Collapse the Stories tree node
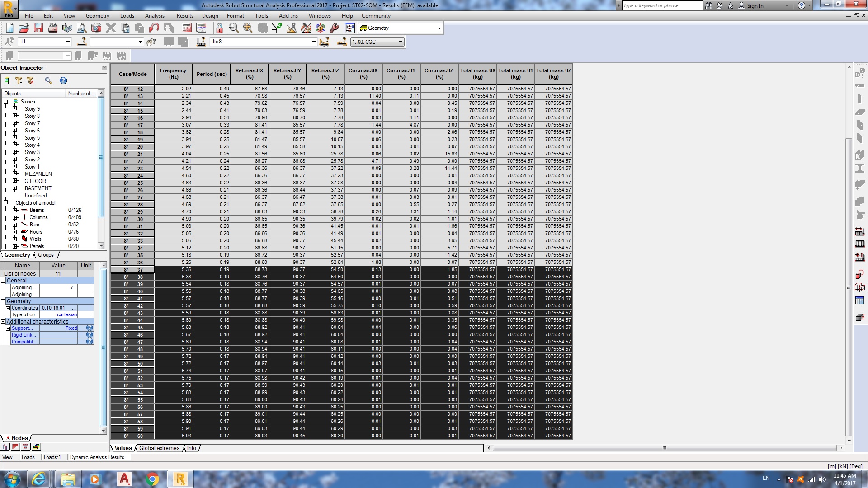Image resolution: width=868 pixels, height=488 pixels. click(x=5, y=102)
